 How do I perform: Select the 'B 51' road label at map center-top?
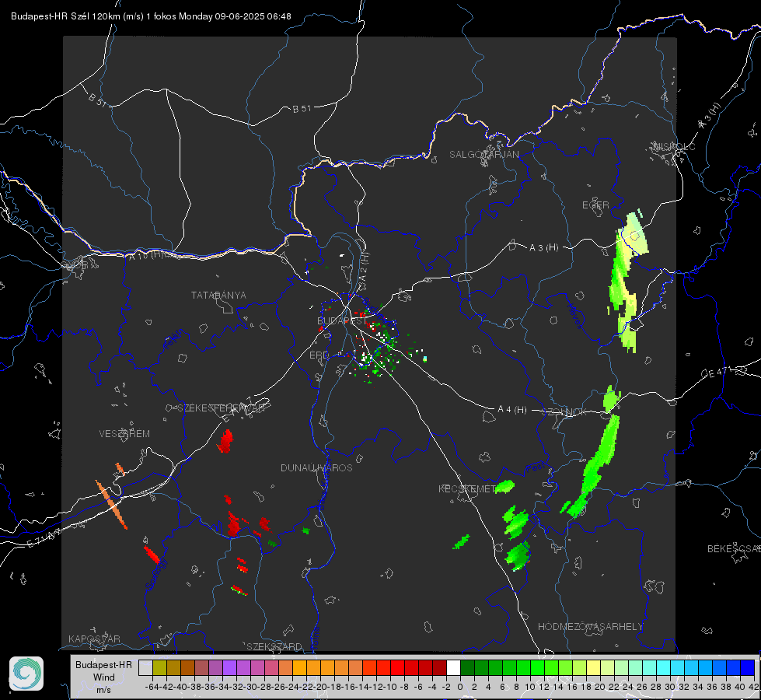click(302, 109)
